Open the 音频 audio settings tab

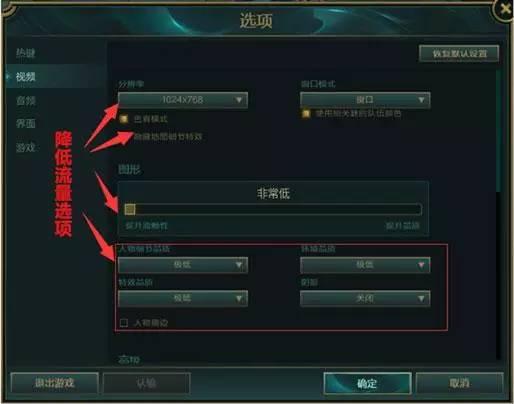tap(26, 100)
